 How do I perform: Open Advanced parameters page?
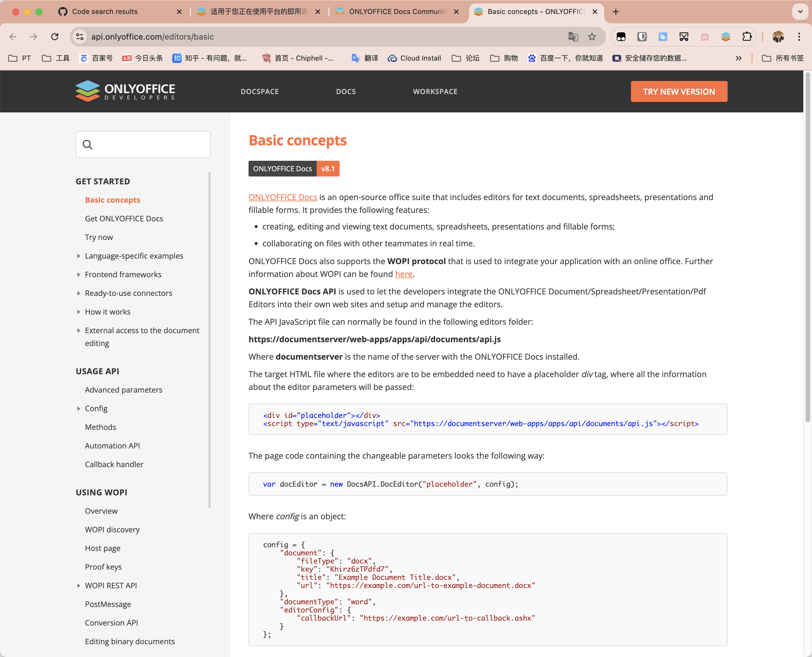(123, 390)
